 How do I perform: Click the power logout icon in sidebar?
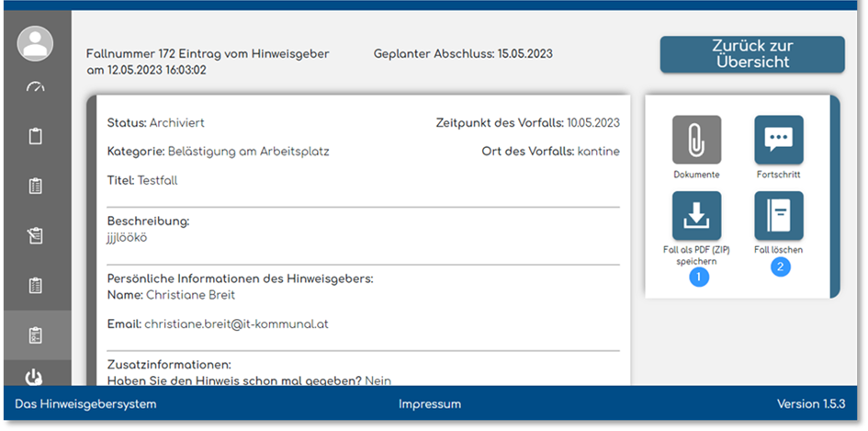[x=34, y=378]
